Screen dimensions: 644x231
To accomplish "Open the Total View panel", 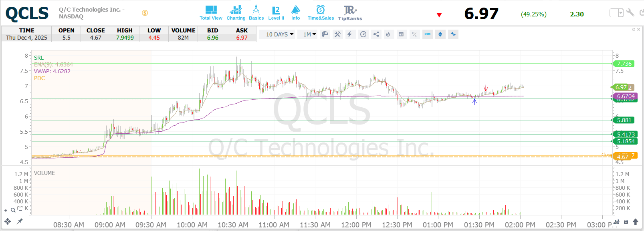I will coord(211,13).
